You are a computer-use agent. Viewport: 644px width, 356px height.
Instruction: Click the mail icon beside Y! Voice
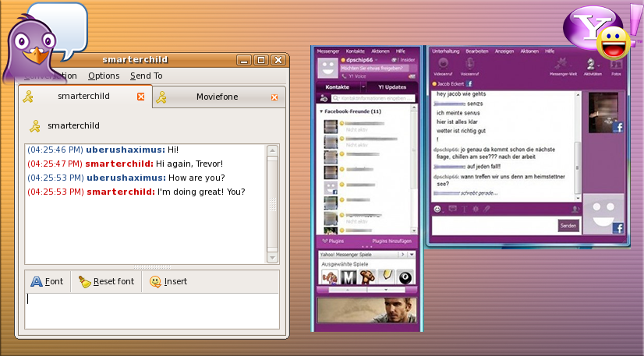412,76
